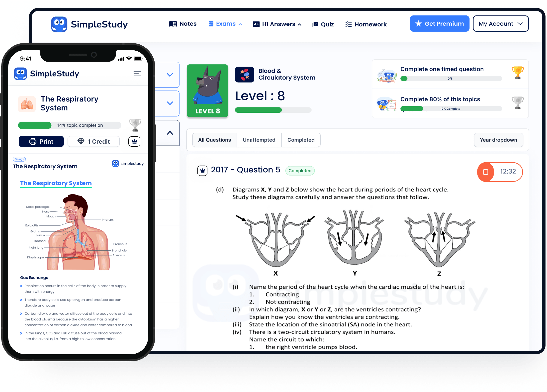Screen dimensions: 547x392
Task: Click the crown premium button on the phone
Action: (134, 141)
